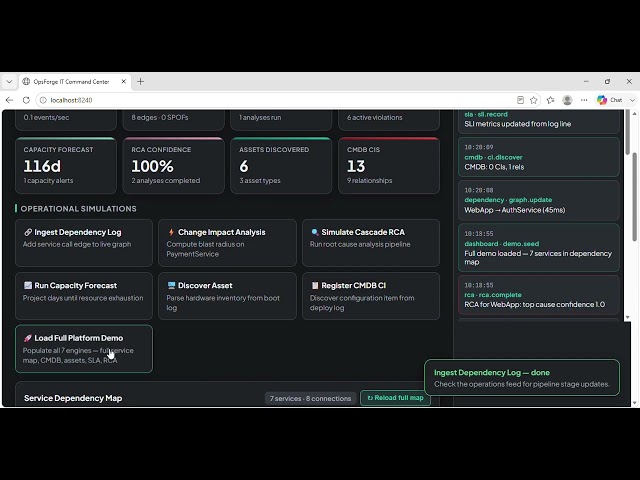Click the operations feed scrollbar thumb
This screenshot has width=640, height=480.
coord(627,133)
